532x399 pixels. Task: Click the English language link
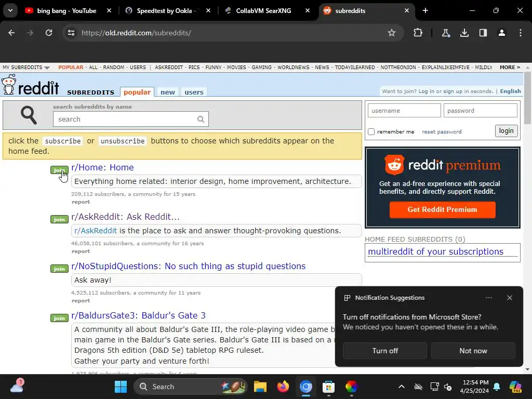point(510,91)
